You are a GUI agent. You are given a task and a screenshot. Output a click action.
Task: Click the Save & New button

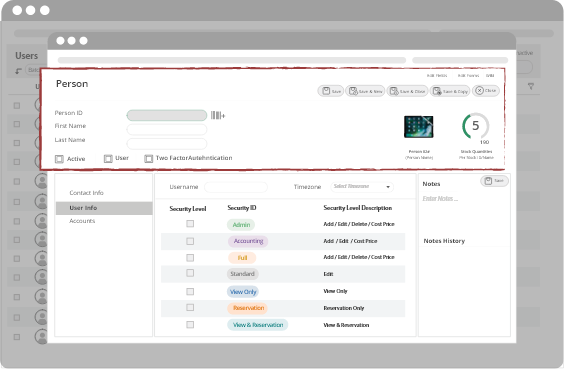click(x=365, y=91)
